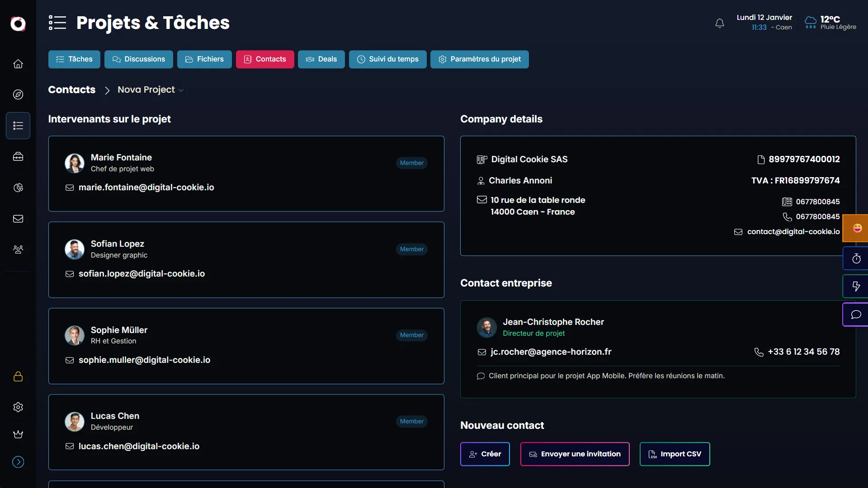Open the Suivi du temps tab
This screenshot has height=488, width=868.
(387, 59)
